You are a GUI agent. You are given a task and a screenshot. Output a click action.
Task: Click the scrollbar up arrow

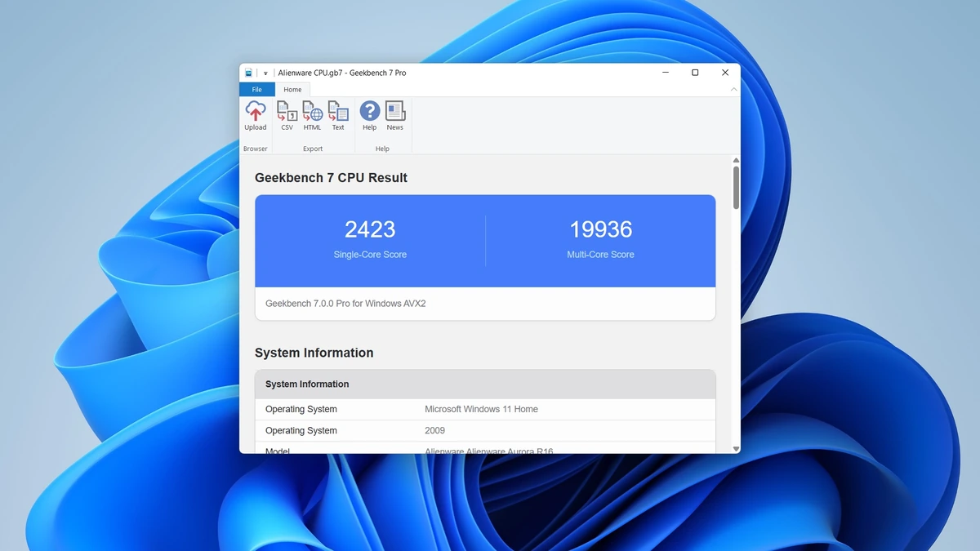(x=736, y=160)
